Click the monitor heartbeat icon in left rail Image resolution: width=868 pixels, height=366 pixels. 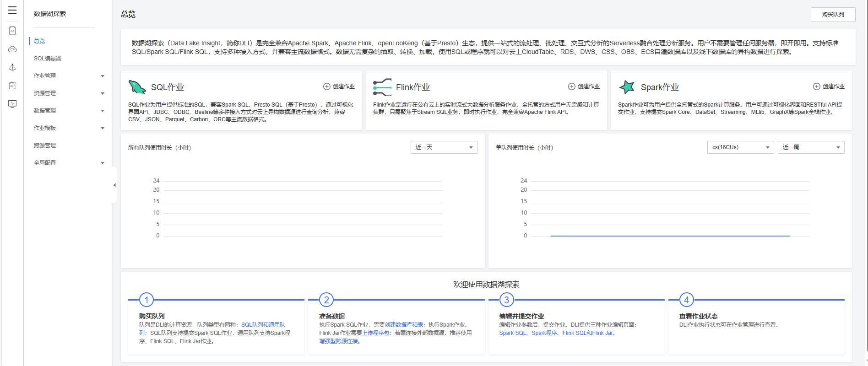(12, 104)
